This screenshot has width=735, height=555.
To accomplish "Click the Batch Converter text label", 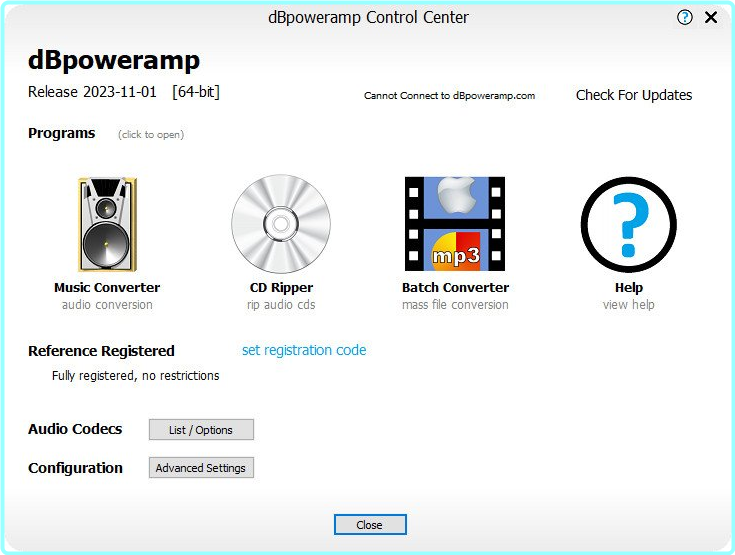I will [455, 287].
